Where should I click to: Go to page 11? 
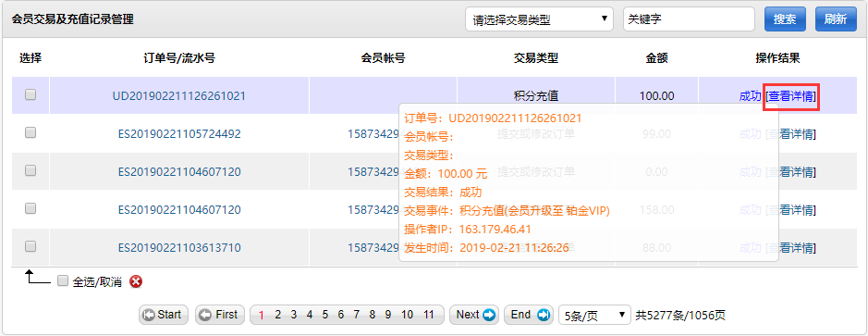429,315
